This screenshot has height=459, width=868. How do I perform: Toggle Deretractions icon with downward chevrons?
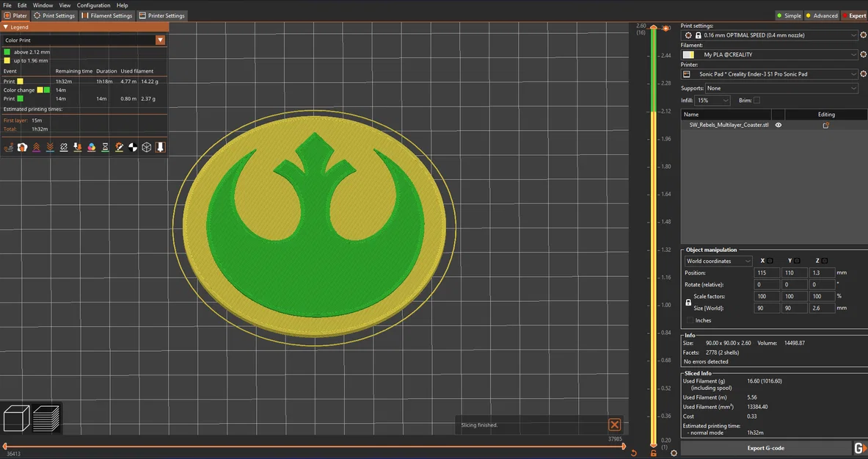[50, 147]
